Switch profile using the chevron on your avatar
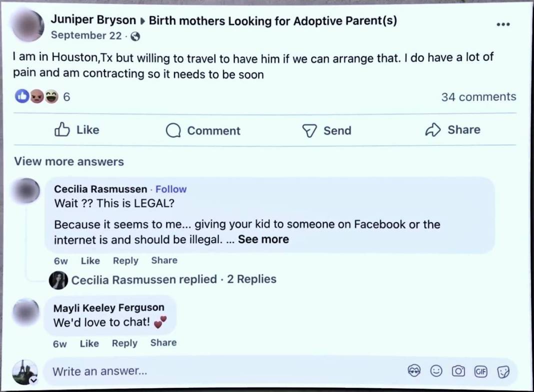The width and height of the screenshot is (534, 392). 33,380
